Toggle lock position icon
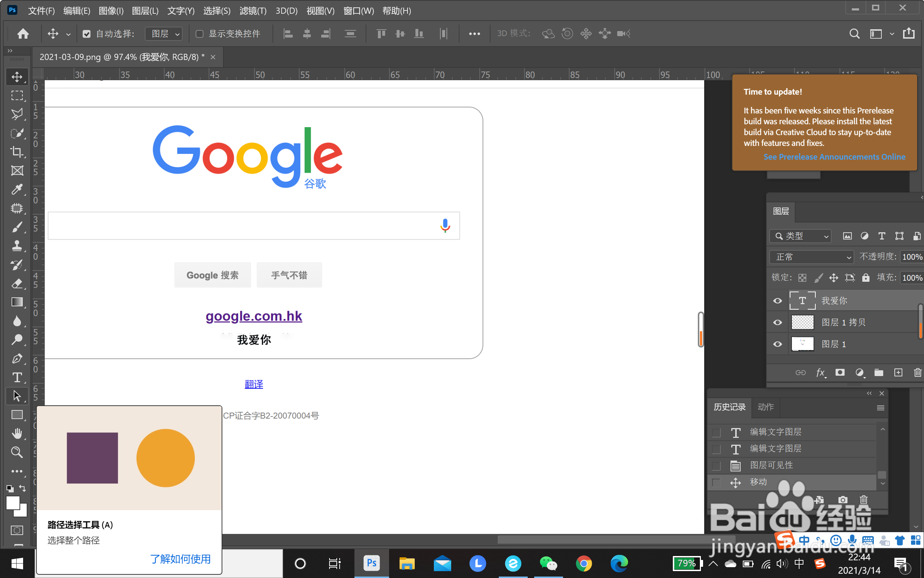Viewport: 924px width, 578px height. coord(833,278)
